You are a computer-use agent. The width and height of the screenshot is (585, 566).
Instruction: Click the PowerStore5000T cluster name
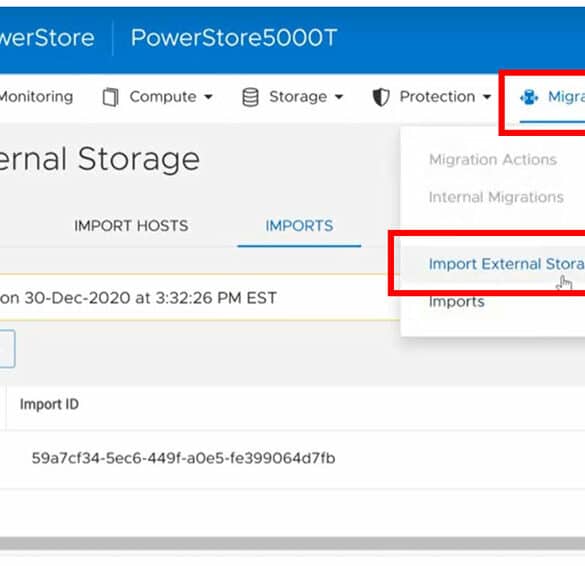coord(234,38)
